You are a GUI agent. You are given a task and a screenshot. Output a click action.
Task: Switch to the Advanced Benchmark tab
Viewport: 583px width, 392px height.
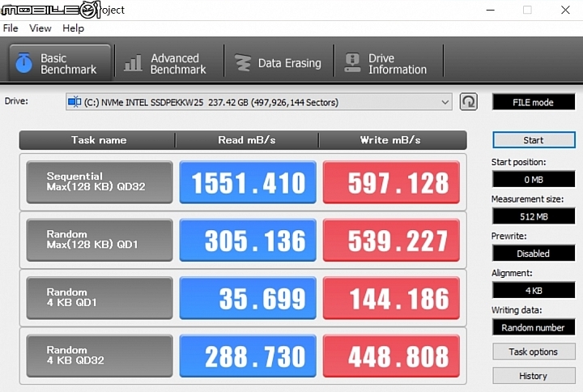[x=169, y=63]
